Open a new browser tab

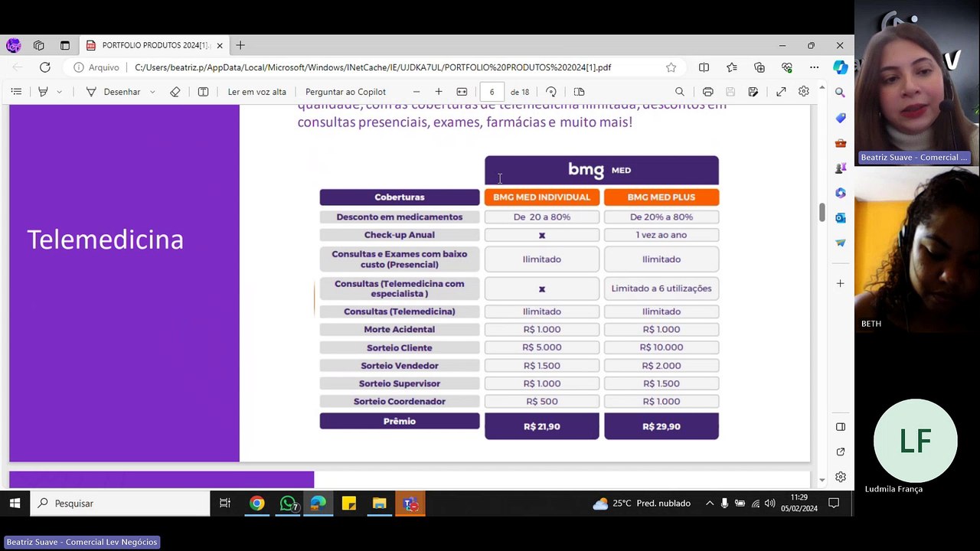[240, 45]
